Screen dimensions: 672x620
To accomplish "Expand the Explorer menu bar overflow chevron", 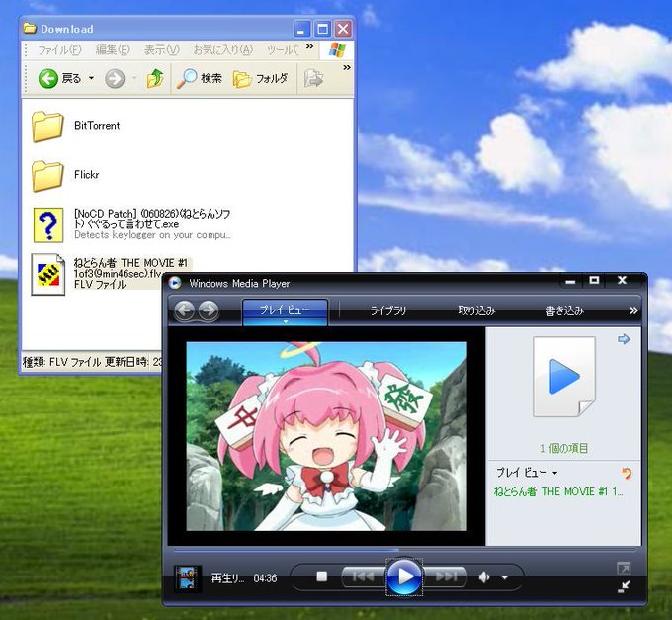I will click(x=310, y=46).
